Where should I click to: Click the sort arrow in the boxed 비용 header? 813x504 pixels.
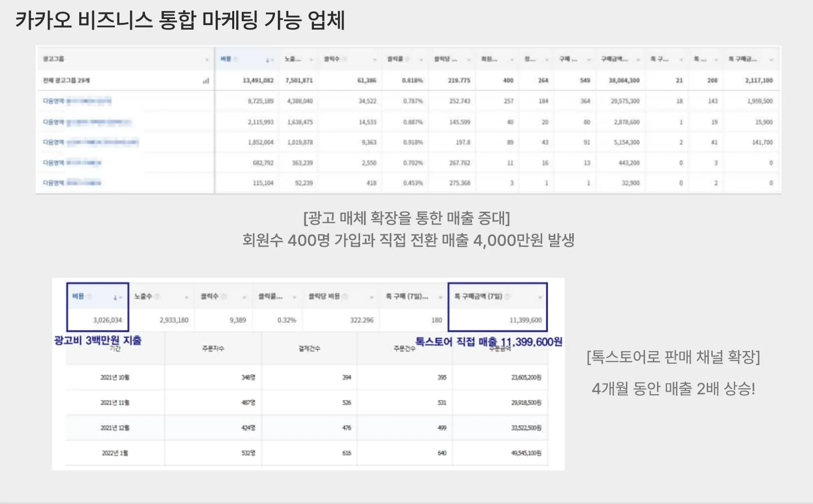(115, 297)
